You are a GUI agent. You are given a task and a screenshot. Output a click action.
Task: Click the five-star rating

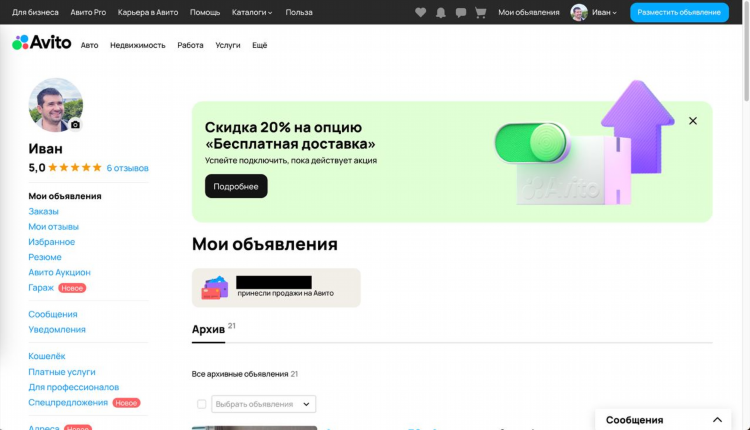[x=75, y=167]
